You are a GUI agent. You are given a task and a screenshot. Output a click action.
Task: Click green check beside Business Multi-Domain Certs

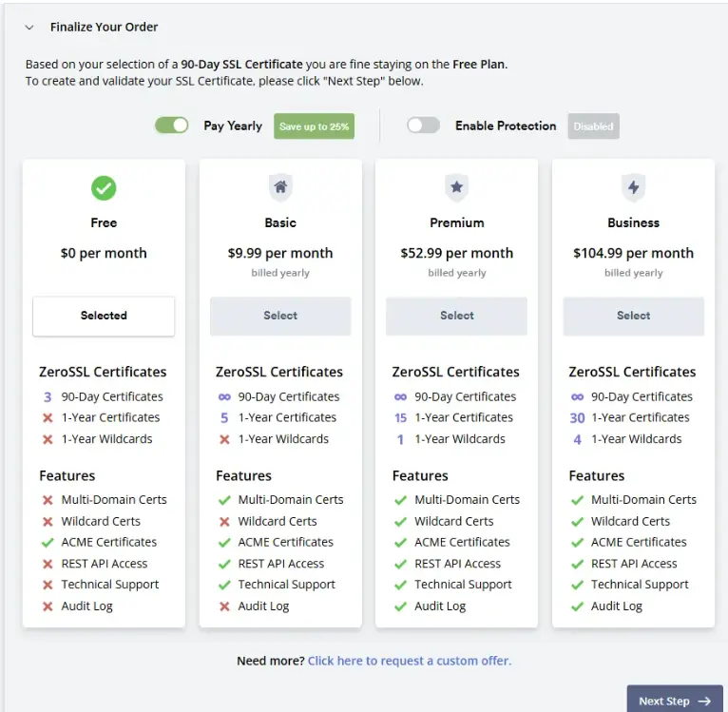click(577, 500)
